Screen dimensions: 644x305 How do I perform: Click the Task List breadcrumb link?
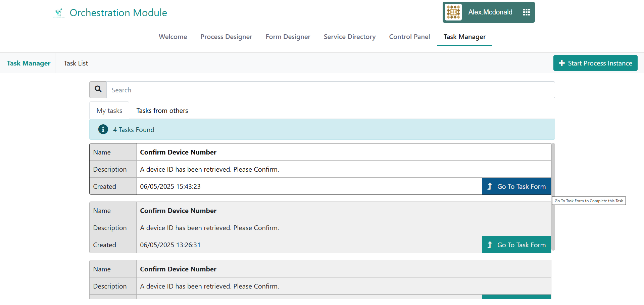coord(76,63)
